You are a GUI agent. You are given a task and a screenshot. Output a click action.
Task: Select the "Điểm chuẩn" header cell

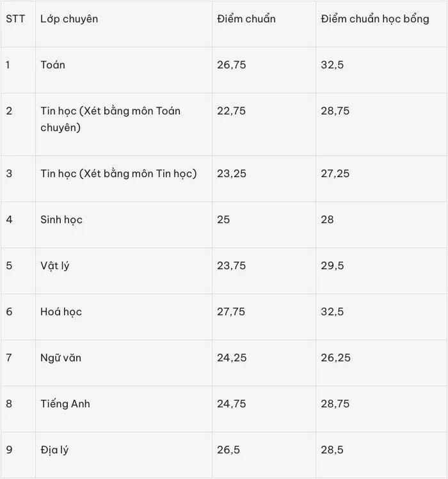pos(264,24)
